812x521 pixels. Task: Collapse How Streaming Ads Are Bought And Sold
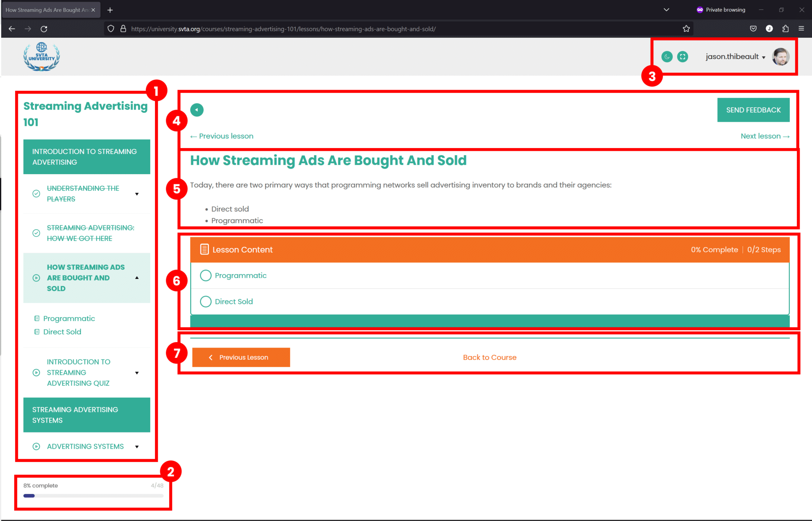point(137,278)
